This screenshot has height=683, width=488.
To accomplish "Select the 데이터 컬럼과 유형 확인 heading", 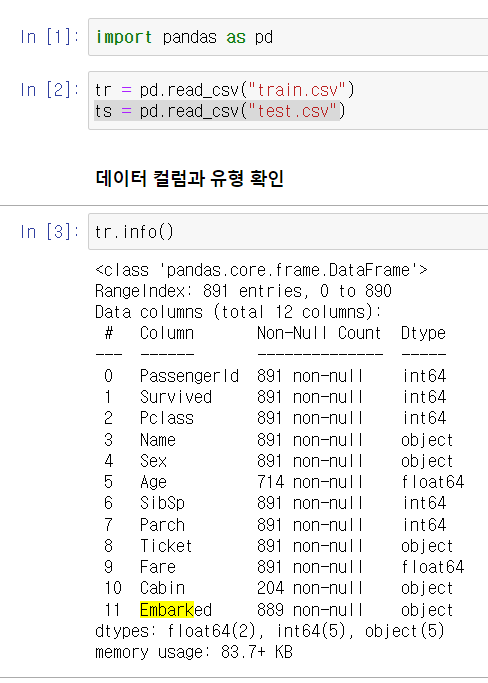I will pyautogui.click(x=190, y=178).
